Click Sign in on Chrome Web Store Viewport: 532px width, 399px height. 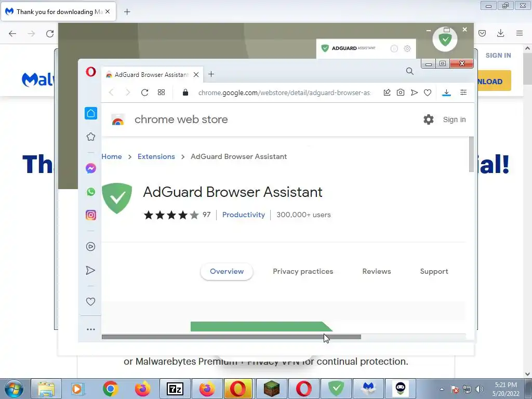pyautogui.click(x=454, y=119)
